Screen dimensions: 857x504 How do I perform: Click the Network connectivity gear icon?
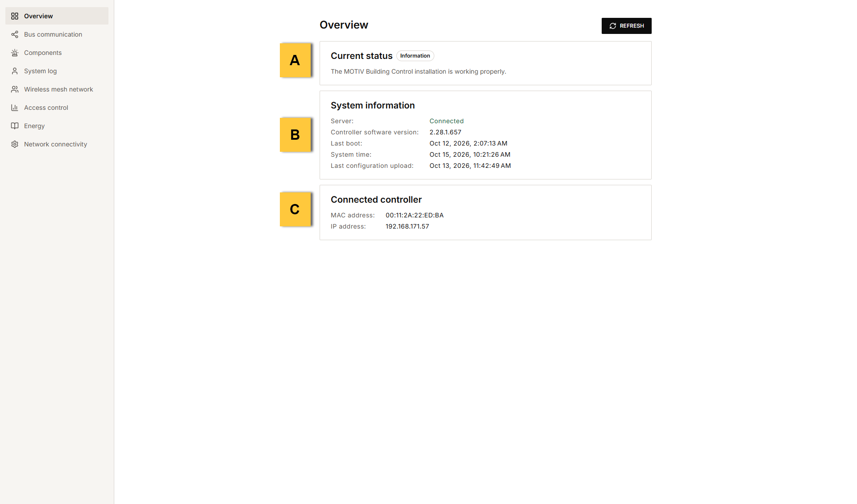(x=15, y=144)
